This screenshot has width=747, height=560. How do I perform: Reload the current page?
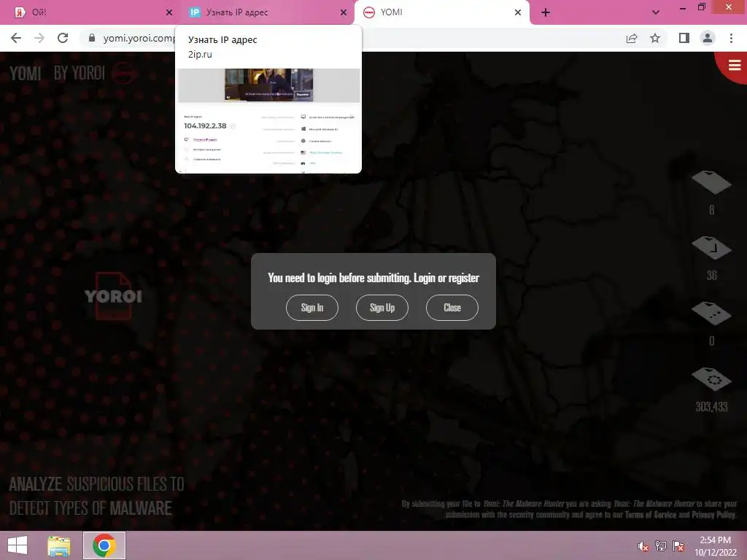coord(63,38)
